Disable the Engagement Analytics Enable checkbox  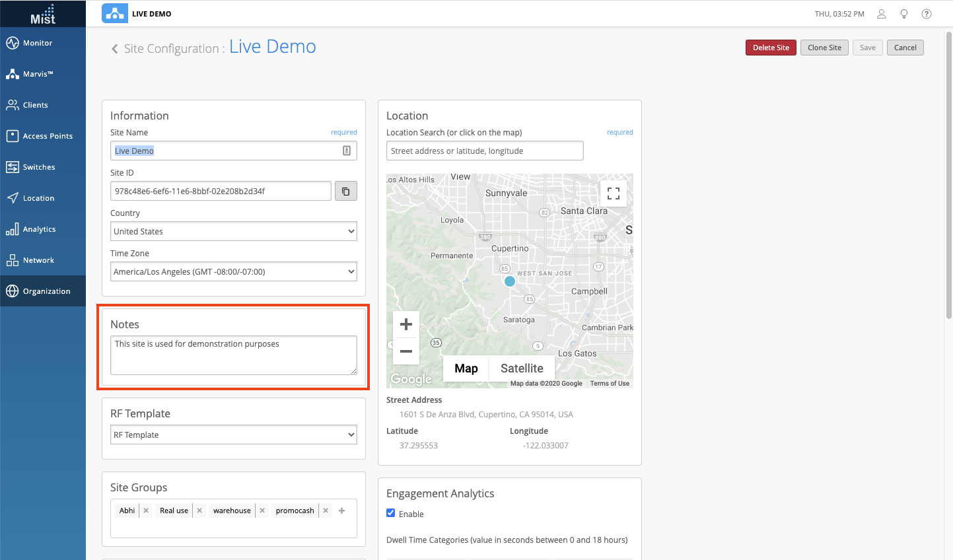[x=391, y=513]
